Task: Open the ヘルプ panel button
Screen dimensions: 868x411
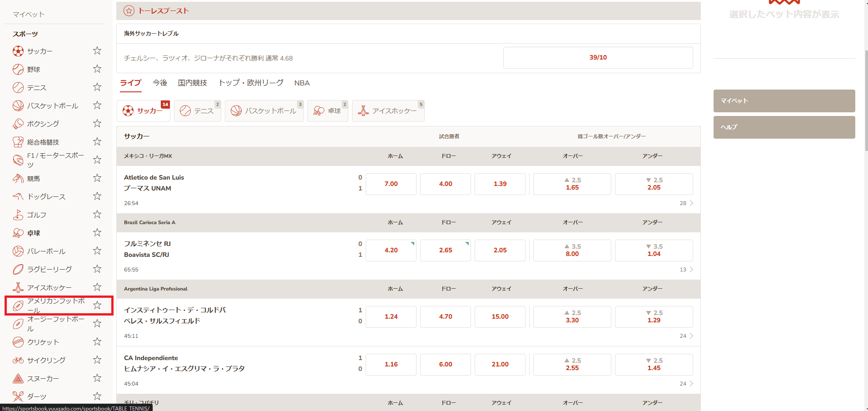Action: click(x=784, y=127)
